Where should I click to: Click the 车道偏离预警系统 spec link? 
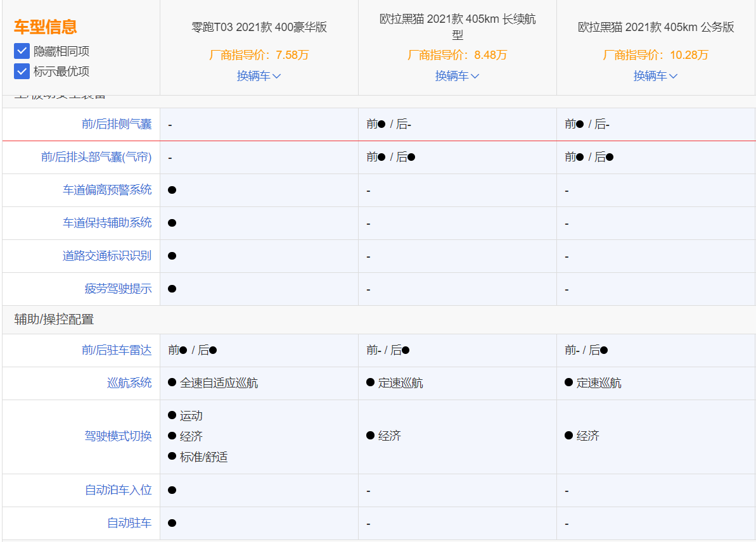107,190
